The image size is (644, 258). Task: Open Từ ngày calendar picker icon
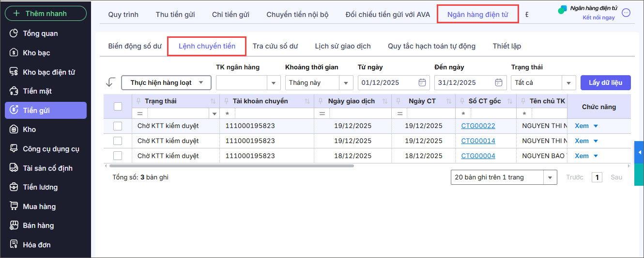click(x=422, y=82)
